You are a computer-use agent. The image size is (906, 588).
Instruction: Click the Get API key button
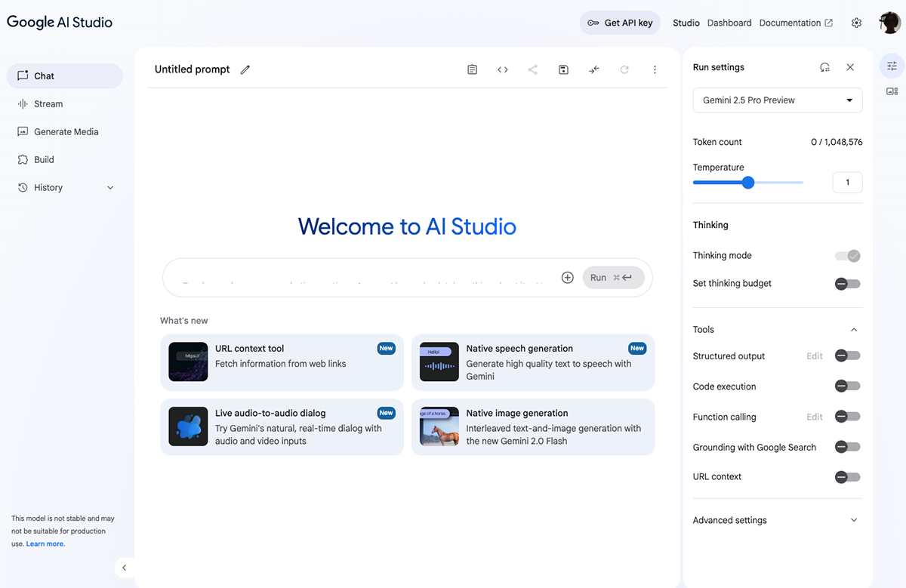pos(620,23)
